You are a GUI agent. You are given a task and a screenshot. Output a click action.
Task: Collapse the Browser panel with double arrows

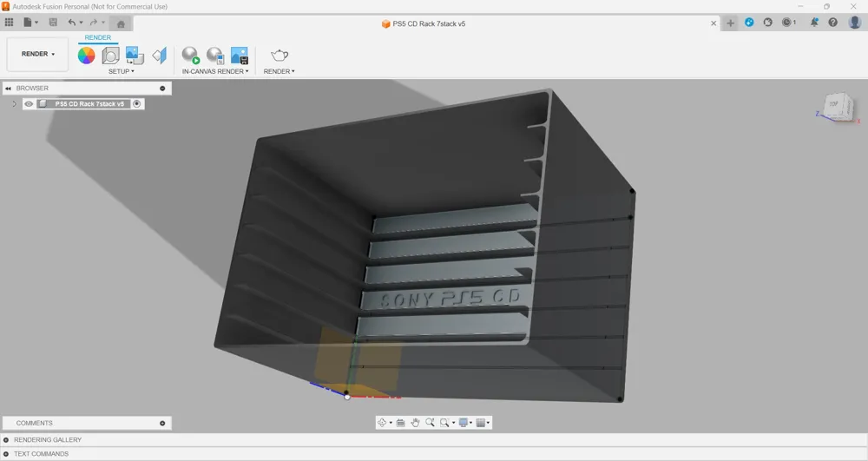8,89
